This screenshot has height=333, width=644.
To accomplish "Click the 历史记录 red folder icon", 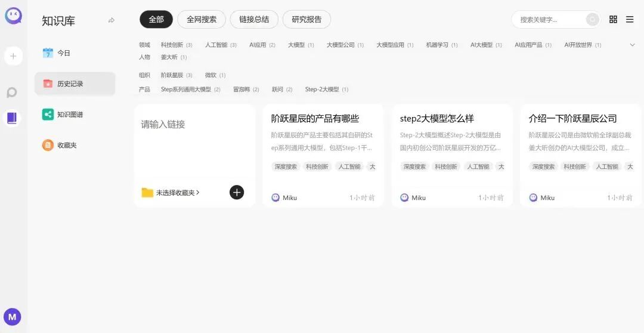I will click(48, 84).
